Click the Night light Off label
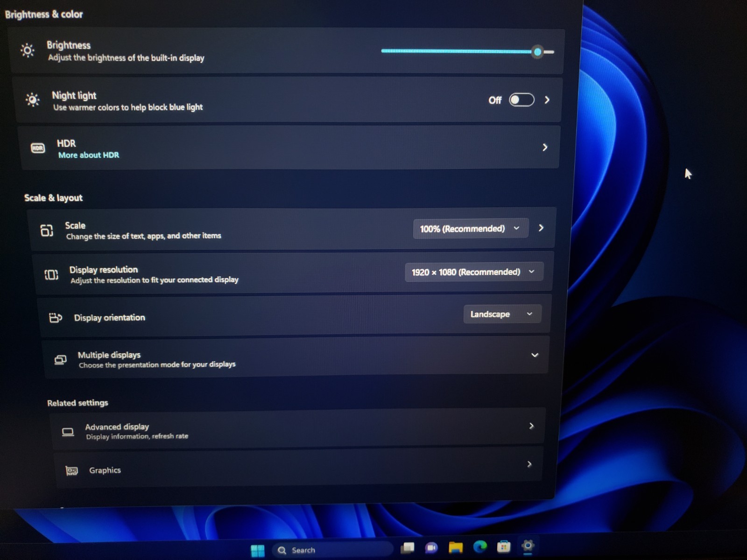The height and width of the screenshot is (560, 747). click(x=495, y=100)
